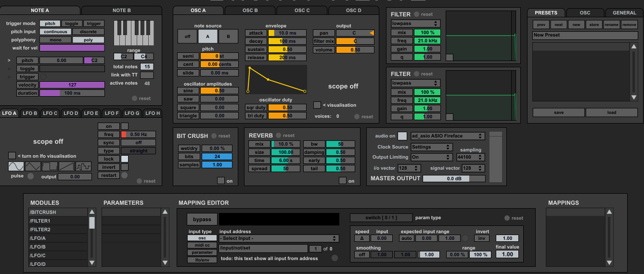The height and width of the screenshot is (274, 644).
Task: Toggle the audio on checkbox
Action: 402,136
